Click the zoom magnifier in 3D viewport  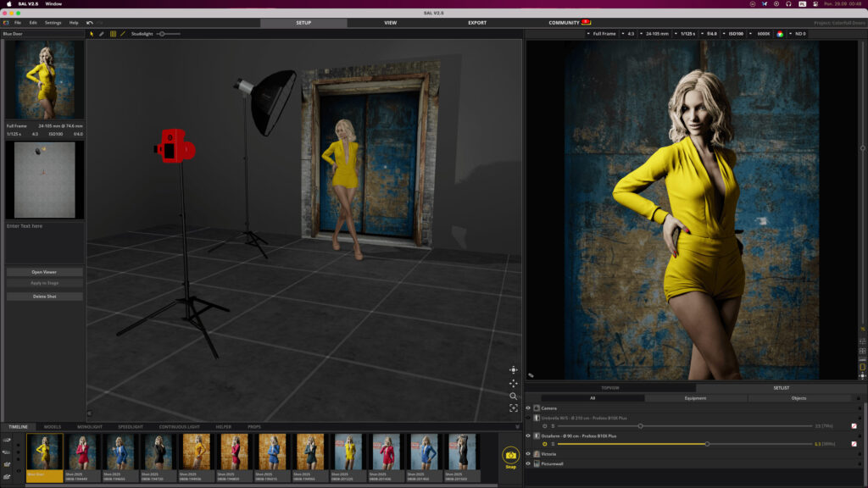pos(514,396)
